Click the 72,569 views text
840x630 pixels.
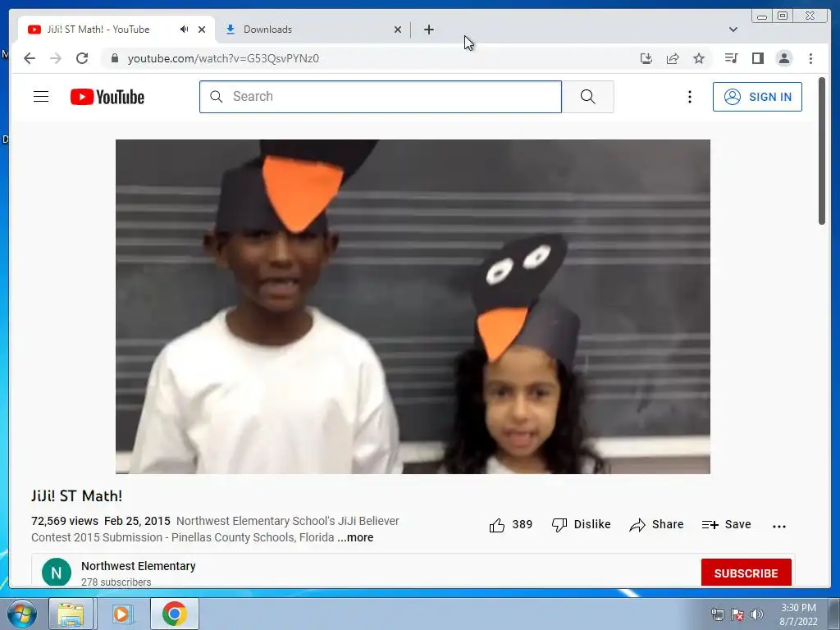tap(65, 521)
